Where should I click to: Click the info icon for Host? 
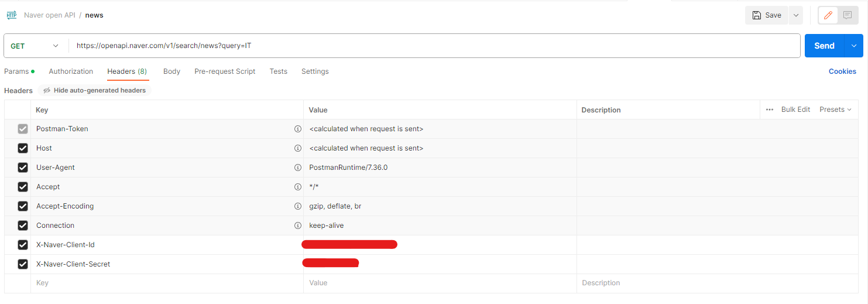297,148
